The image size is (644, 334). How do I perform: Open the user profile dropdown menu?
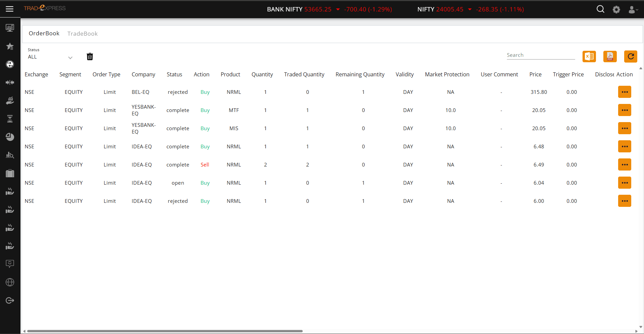tap(633, 10)
